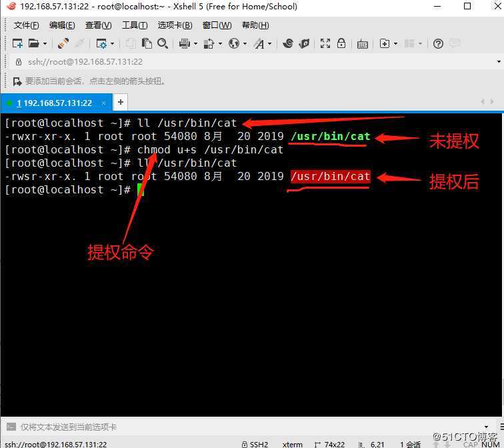504x448 pixels.
Task: Open the 编辑(E) menu
Action: pyautogui.click(x=62, y=25)
